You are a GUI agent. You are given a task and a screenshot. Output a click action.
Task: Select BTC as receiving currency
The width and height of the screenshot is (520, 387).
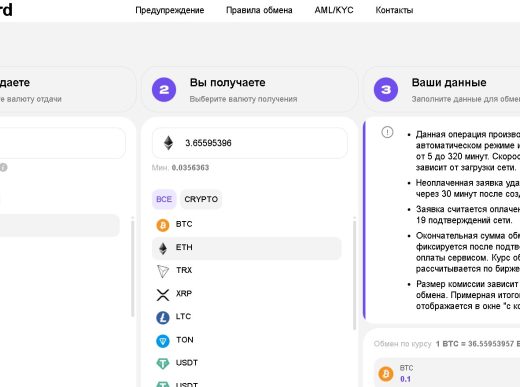[x=247, y=225]
